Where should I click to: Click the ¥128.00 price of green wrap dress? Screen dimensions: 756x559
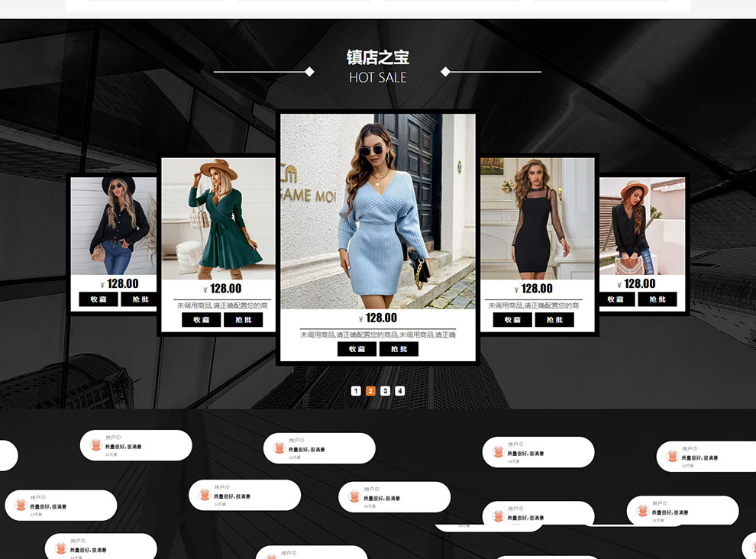(x=222, y=289)
